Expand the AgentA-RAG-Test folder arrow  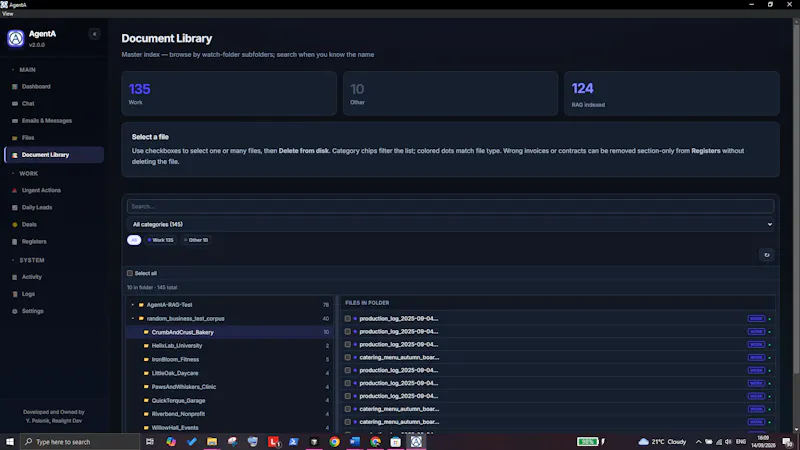pos(133,305)
